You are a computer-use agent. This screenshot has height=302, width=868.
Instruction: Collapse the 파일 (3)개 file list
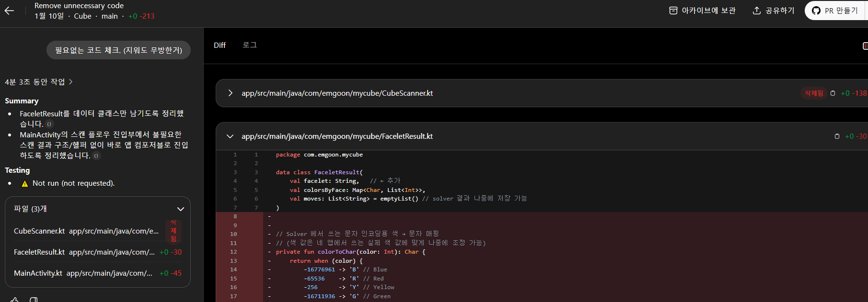pyautogui.click(x=181, y=209)
